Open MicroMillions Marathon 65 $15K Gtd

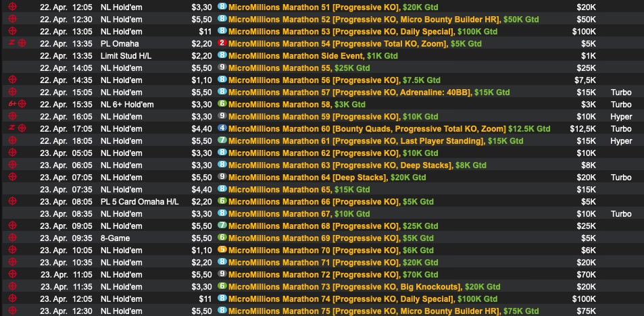(x=299, y=190)
